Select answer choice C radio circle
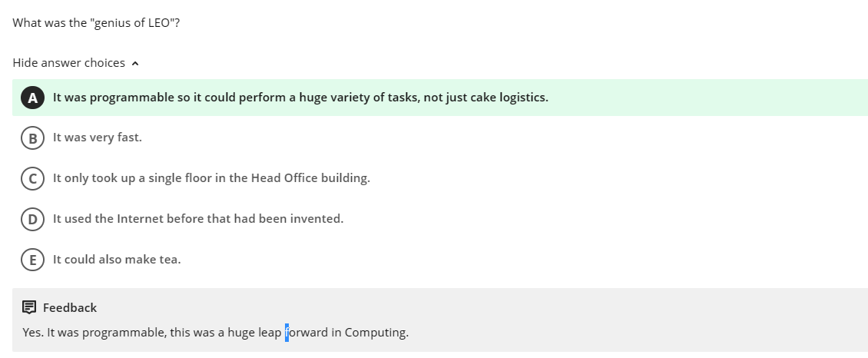The image size is (868, 358). click(32, 178)
